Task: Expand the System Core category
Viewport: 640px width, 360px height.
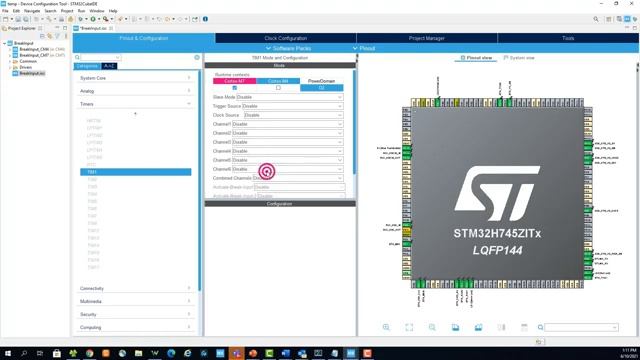Action: 136,78
